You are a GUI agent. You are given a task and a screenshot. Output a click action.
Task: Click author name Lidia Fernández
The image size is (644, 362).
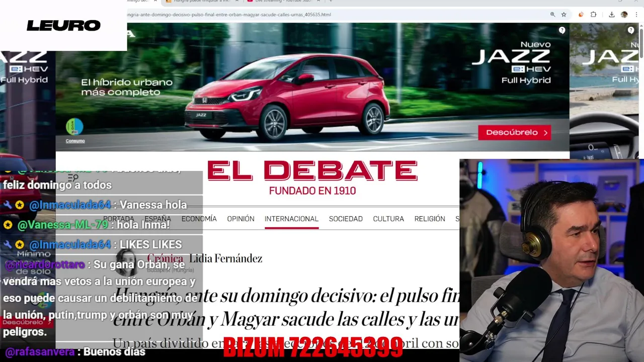pos(226,258)
